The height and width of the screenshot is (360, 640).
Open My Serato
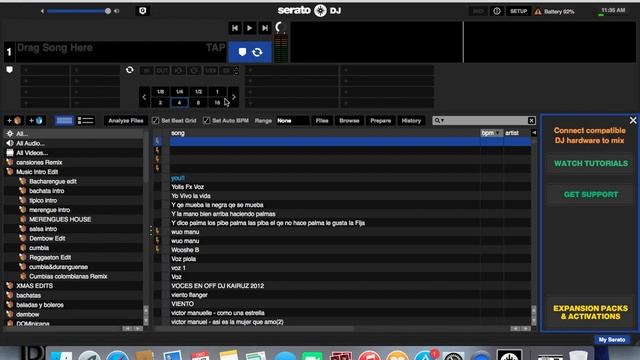611,340
